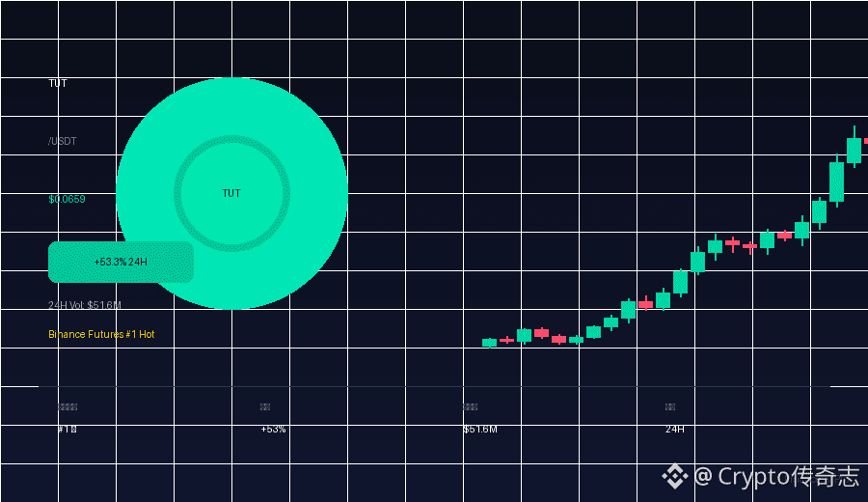This screenshot has height=502, width=868.
Task: Click the TUT coin logo circle
Action: [231, 193]
